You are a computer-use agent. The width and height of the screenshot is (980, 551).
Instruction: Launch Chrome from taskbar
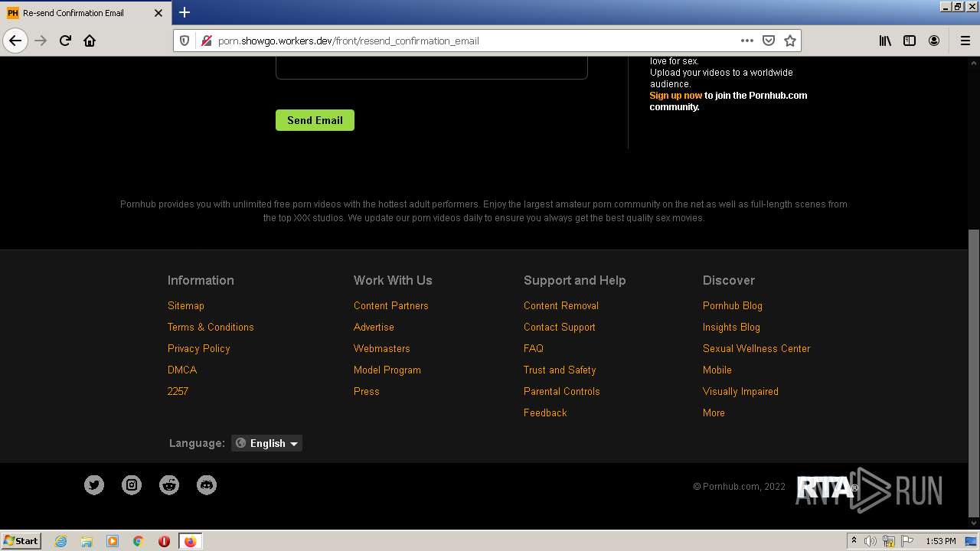(x=139, y=541)
